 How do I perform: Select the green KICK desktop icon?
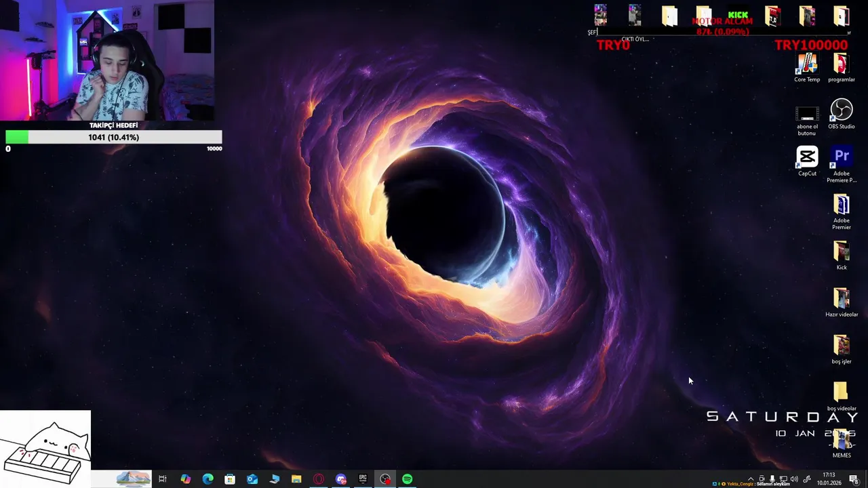pos(738,15)
